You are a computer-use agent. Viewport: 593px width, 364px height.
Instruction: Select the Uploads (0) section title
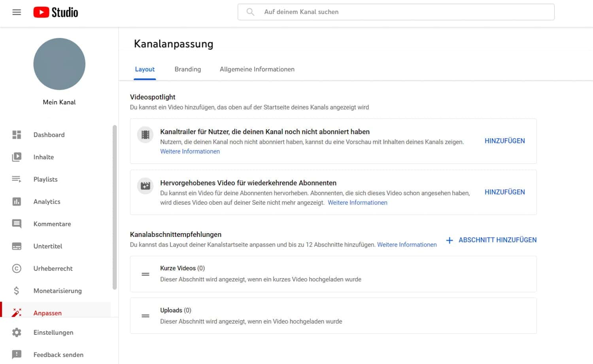176,310
